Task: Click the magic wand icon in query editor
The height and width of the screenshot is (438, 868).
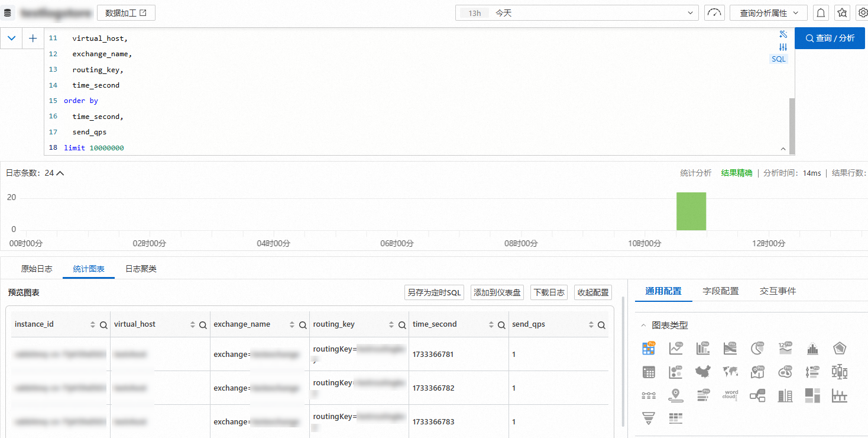Action: [783, 34]
